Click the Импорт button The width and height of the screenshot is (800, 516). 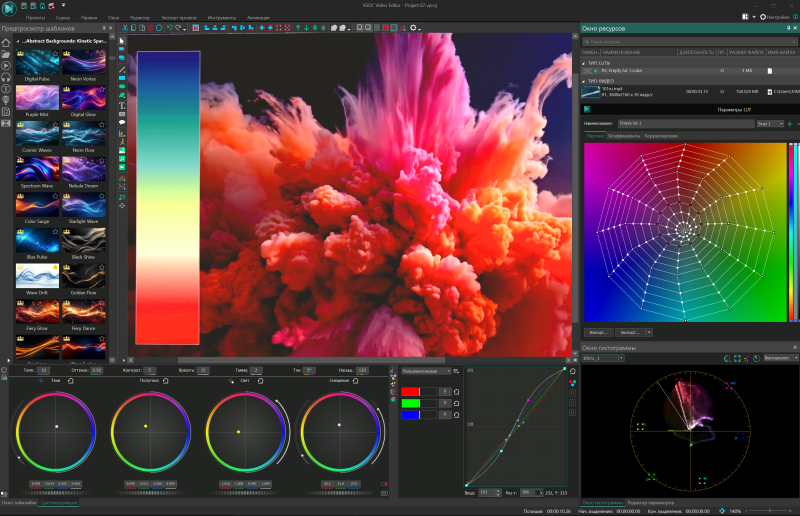[x=598, y=332]
